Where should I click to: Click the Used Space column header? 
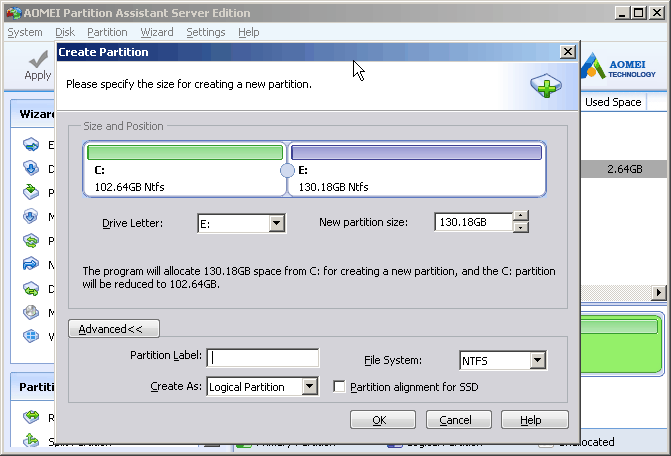(x=613, y=102)
